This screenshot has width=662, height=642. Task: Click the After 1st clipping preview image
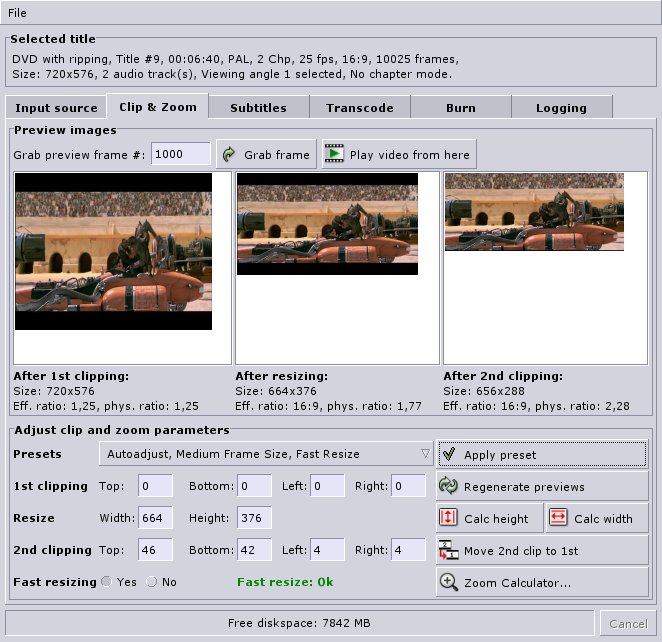click(x=114, y=251)
